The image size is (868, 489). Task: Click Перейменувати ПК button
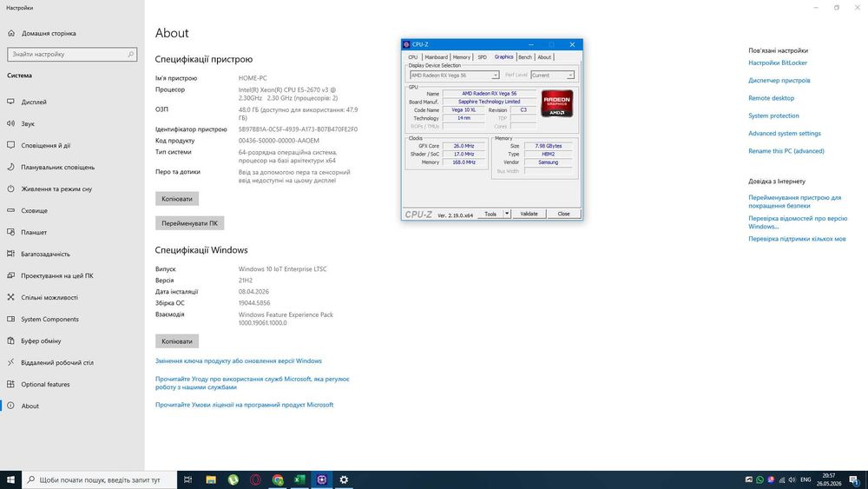point(189,223)
